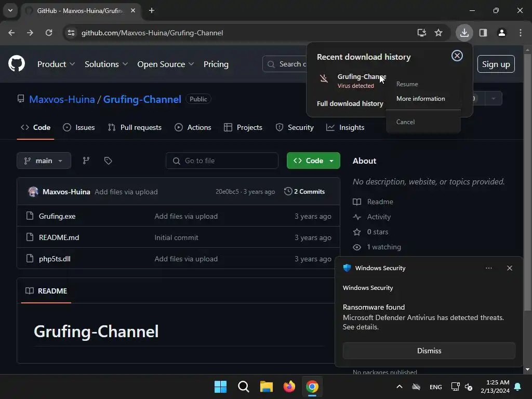Viewport: 532px width, 399px height.
Task: Open 2 Commits link
Action: [304, 192]
